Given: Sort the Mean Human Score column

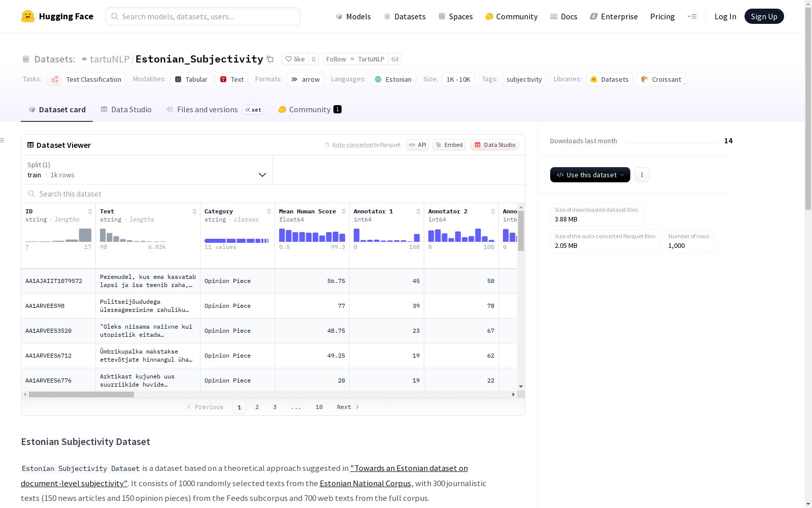Looking at the screenshot, I should [344, 211].
